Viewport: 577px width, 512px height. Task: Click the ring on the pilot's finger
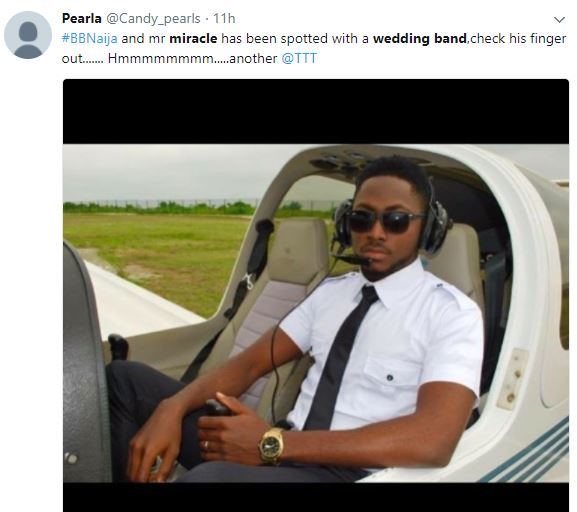[206, 445]
